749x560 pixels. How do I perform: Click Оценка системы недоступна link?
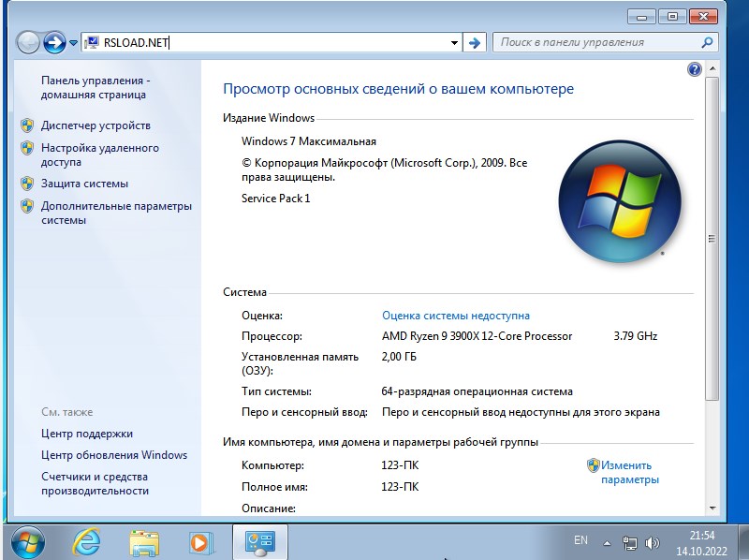(x=456, y=316)
